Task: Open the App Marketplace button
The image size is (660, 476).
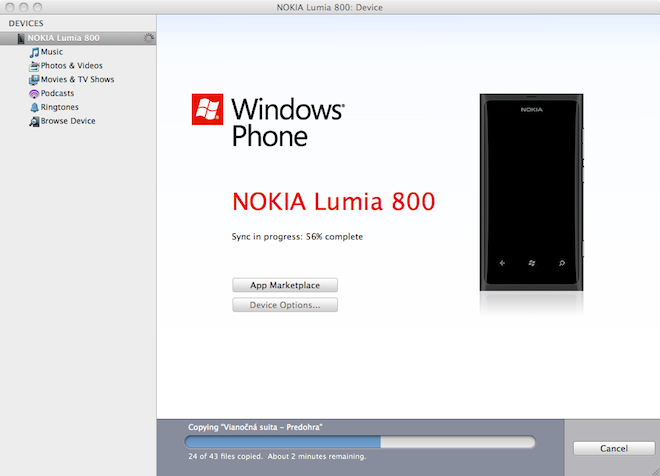Action: [285, 285]
